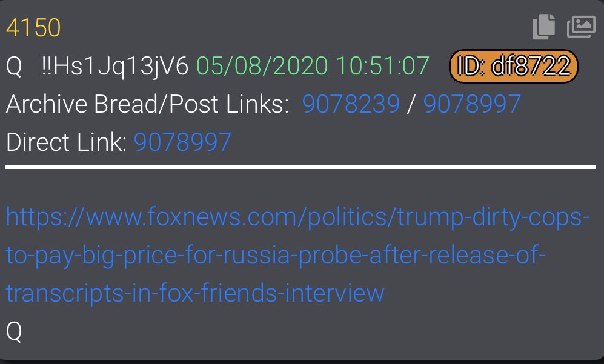The height and width of the screenshot is (364, 604).
Task: Open archive bread link 9078239
Action: click(351, 104)
